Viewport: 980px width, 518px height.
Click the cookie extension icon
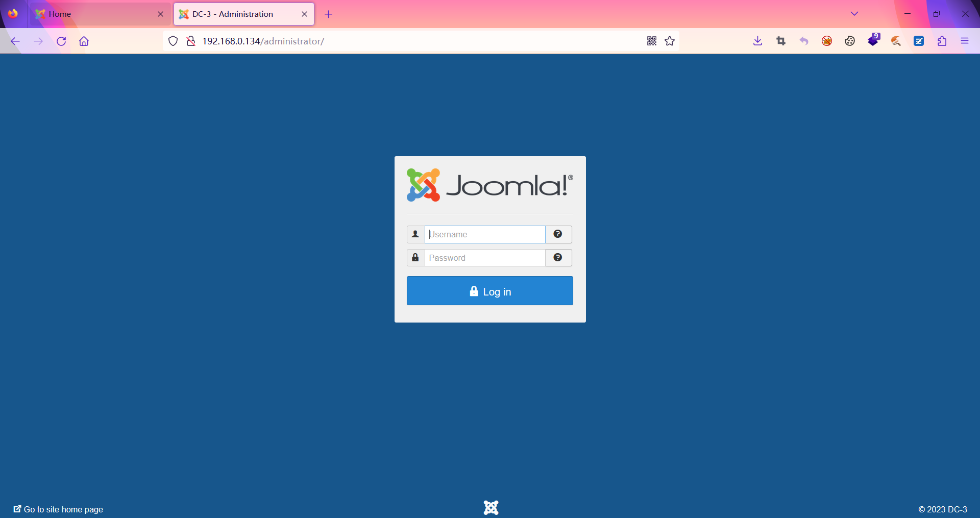pos(850,41)
